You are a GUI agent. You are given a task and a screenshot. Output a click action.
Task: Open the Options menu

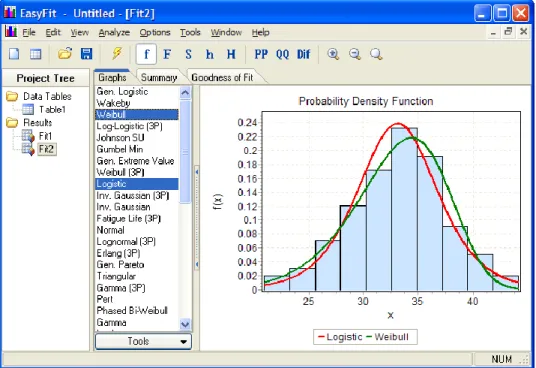click(x=155, y=32)
